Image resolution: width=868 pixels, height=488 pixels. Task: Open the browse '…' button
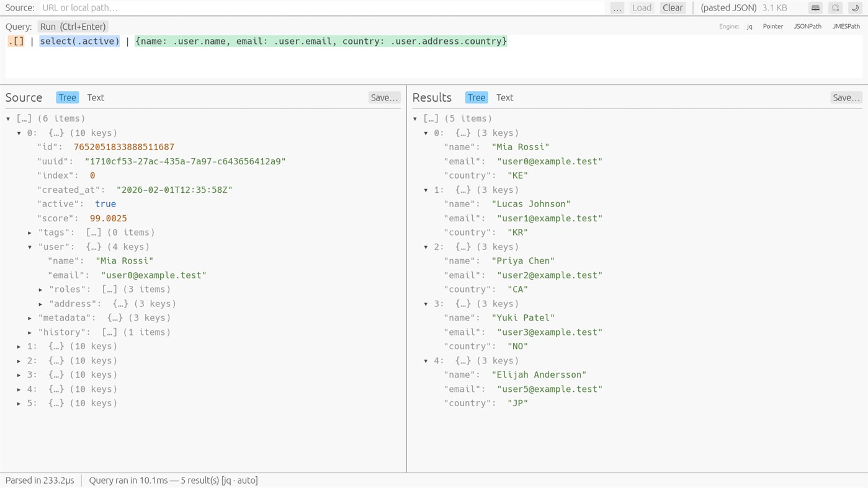pos(617,8)
